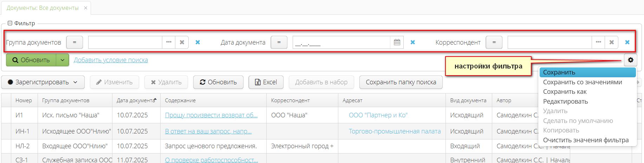Image resolution: width=644 pixels, height=163 pixels.
Task: Open filter settings gear icon
Action: tap(631, 60)
